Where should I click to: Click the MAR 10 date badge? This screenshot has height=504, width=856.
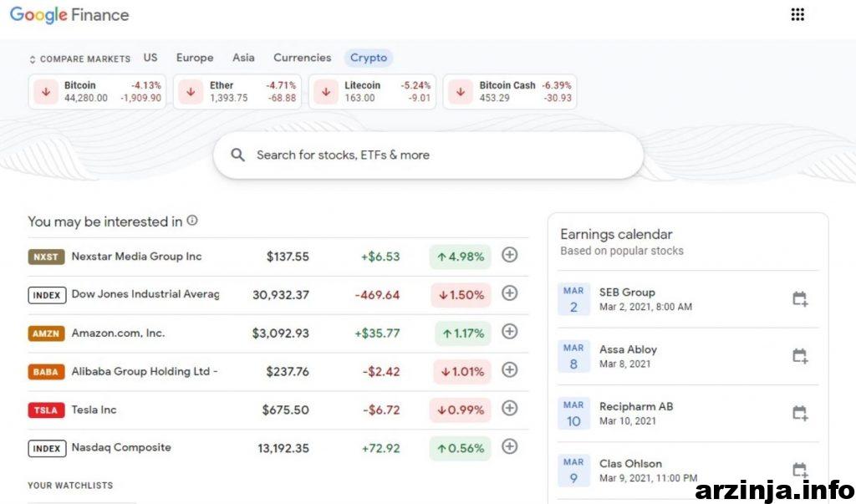pos(573,414)
